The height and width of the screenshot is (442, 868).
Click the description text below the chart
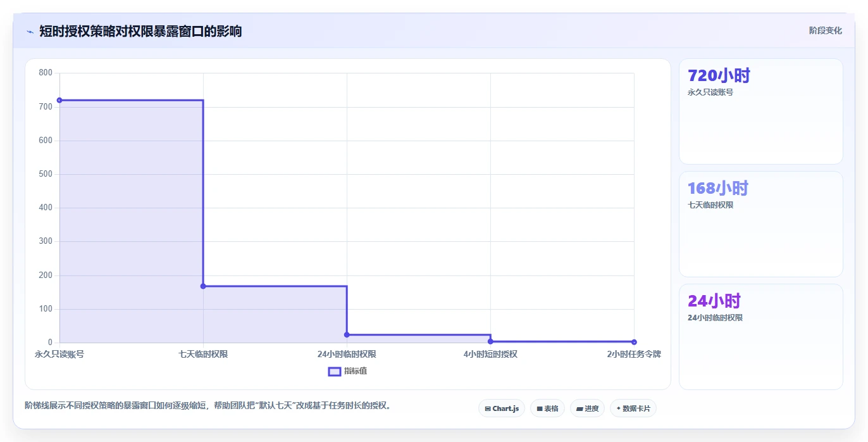(x=208, y=405)
